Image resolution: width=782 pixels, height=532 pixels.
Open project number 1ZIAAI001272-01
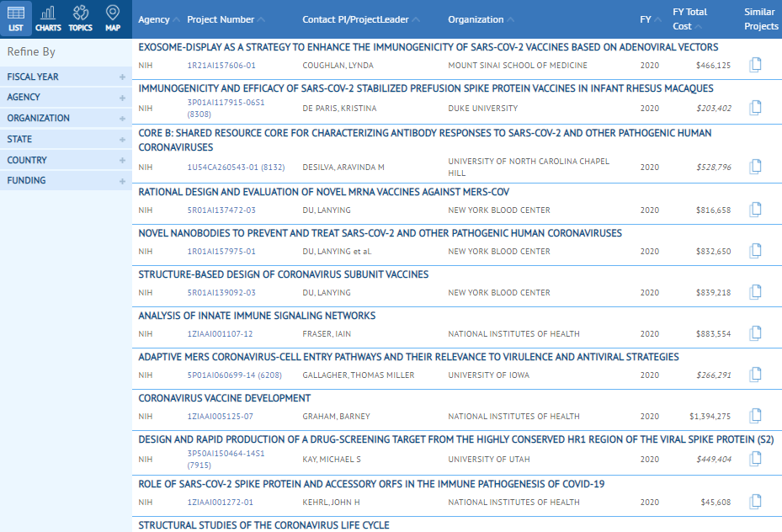(220, 503)
